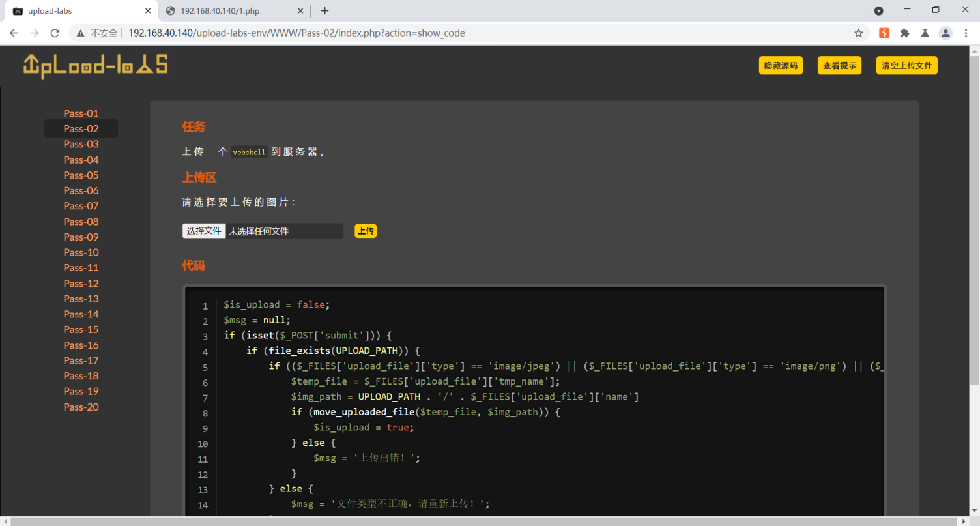Open Pass-08 in the sidebar
This screenshot has height=526, width=980.
point(81,222)
